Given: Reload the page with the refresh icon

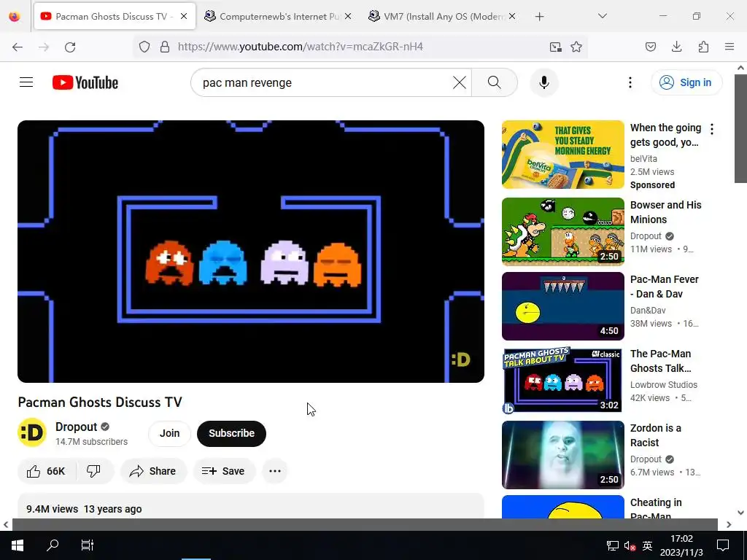Looking at the screenshot, I should pos(70,47).
